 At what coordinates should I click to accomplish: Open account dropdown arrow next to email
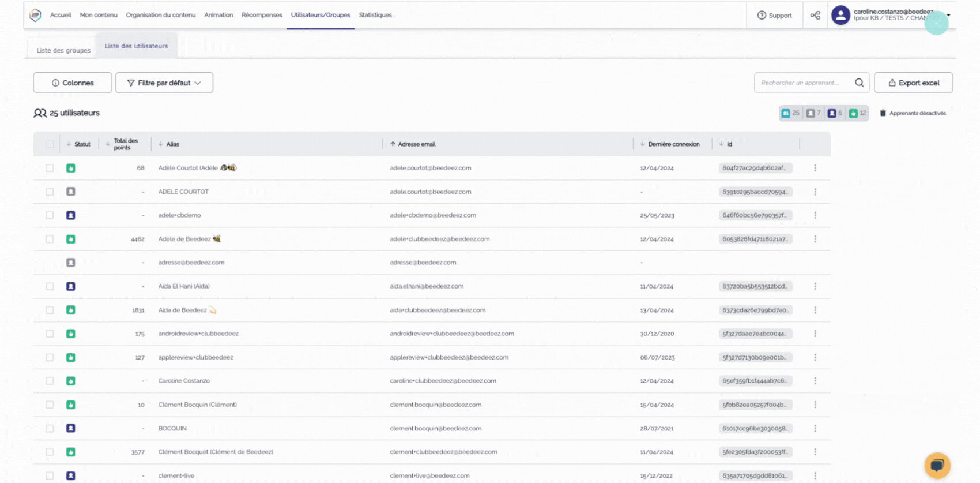click(x=948, y=16)
